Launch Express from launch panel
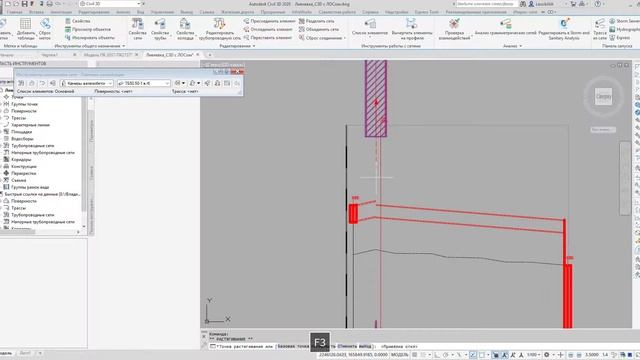This screenshot has height=360, width=640. click(x=620, y=38)
